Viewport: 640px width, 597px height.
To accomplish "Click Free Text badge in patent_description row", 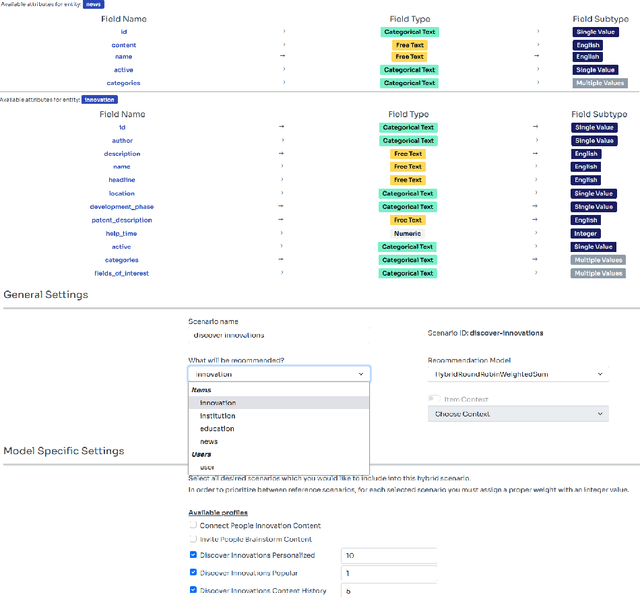I will tap(408, 220).
